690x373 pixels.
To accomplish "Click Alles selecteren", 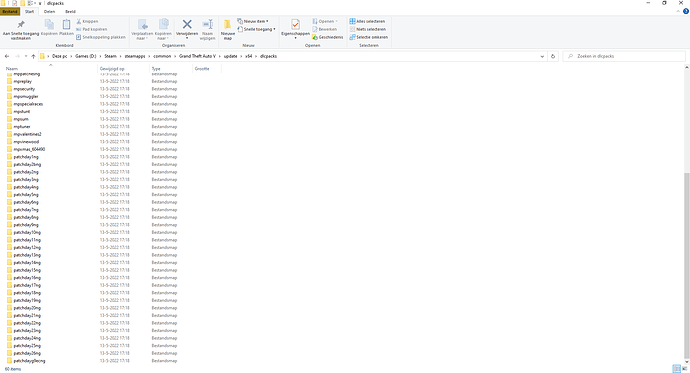I will point(367,21).
